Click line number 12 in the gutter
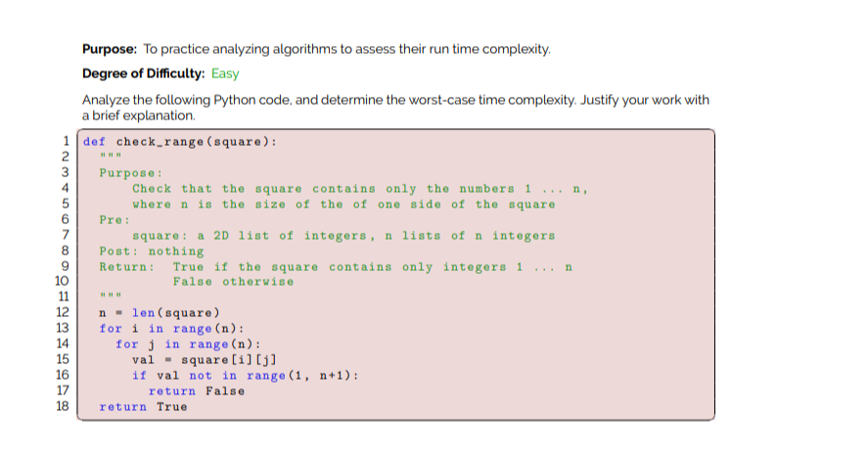The image size is (868, 452). tap(62, 312)
